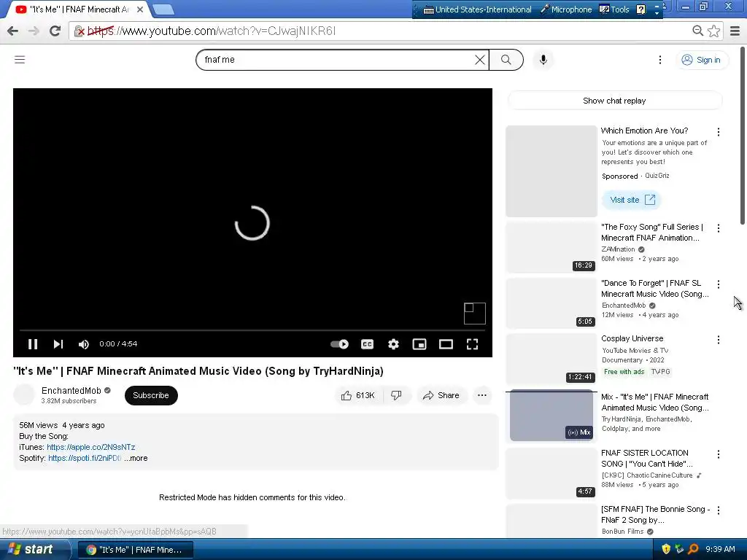Viewport: 747px width, 560px height.
Task: Toggle autoplay switch
Action: click(x=340, y=344)
